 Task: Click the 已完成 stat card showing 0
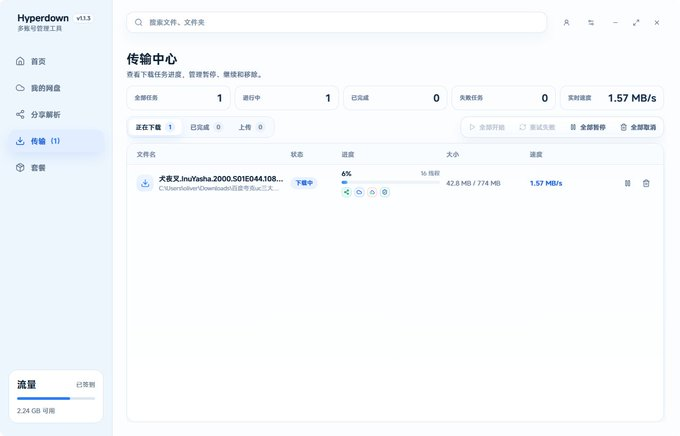click(x=395, y=98)
